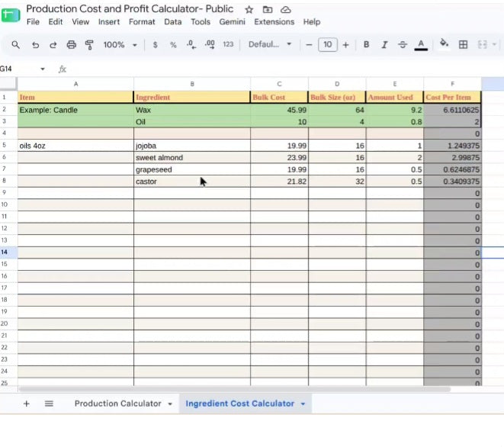Open the text color picker
Image resolution: width=504 pixels, height=447 pixels.
(421, 45)
